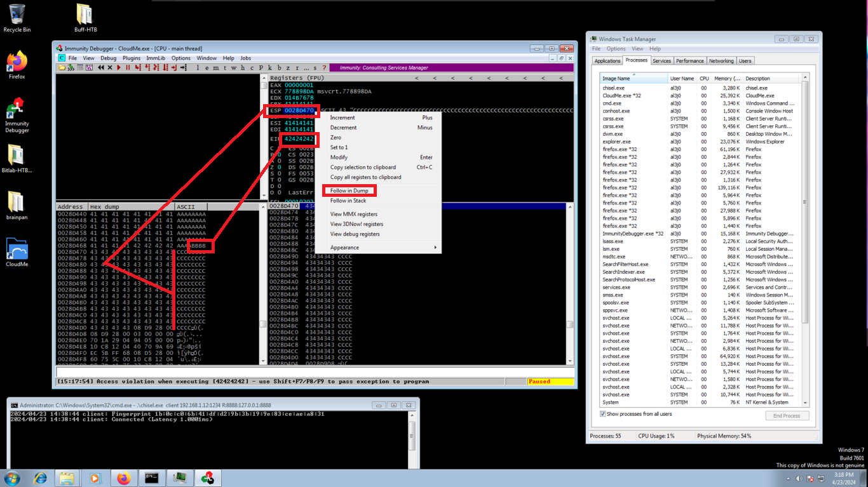This screenshot has height=487, width=868.
Task: Choose Copy all registers to clipboard
Action: [365, 177]
